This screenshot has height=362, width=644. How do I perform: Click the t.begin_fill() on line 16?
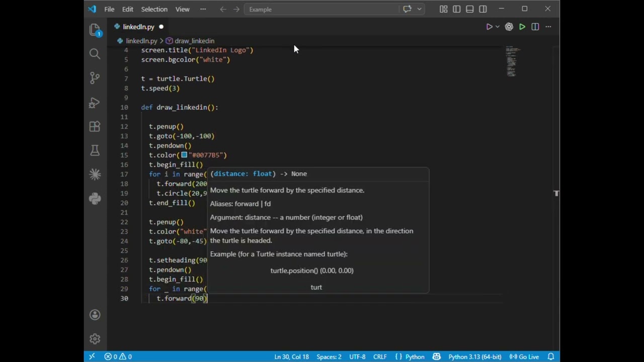coord(176,164)
